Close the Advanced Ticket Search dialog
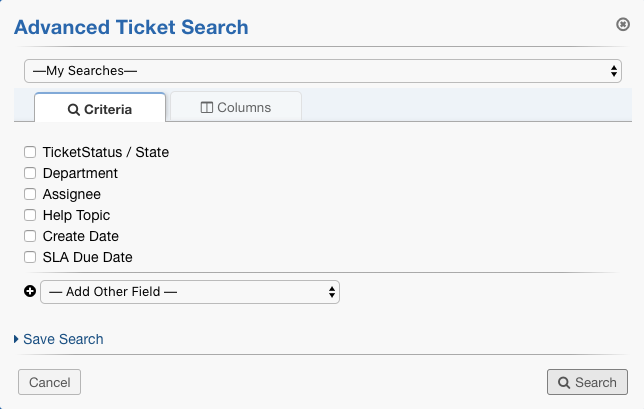Image resolution: width=644 pixels, height=409 pixels. [623, 24]
